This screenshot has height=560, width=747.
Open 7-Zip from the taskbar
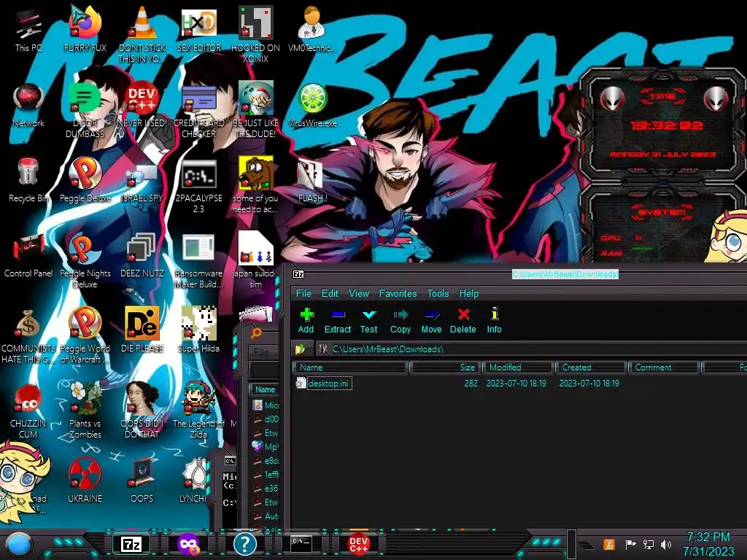(x=131, y=544)
